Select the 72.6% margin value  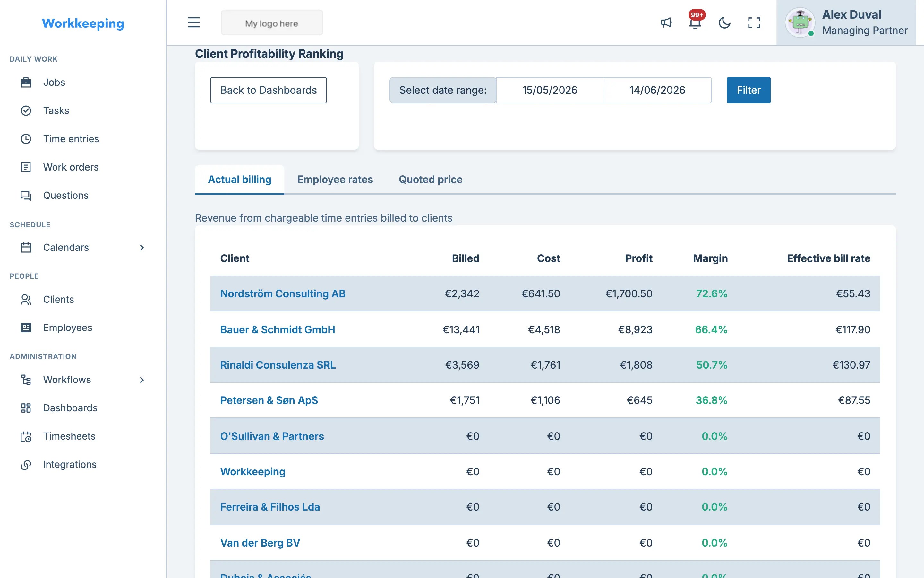click(x=711, y=293)
